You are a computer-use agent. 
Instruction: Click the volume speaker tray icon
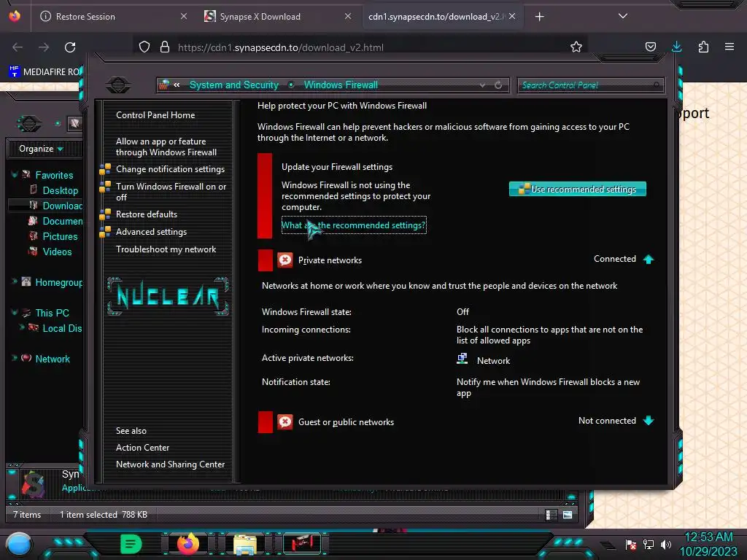point(665,544)
